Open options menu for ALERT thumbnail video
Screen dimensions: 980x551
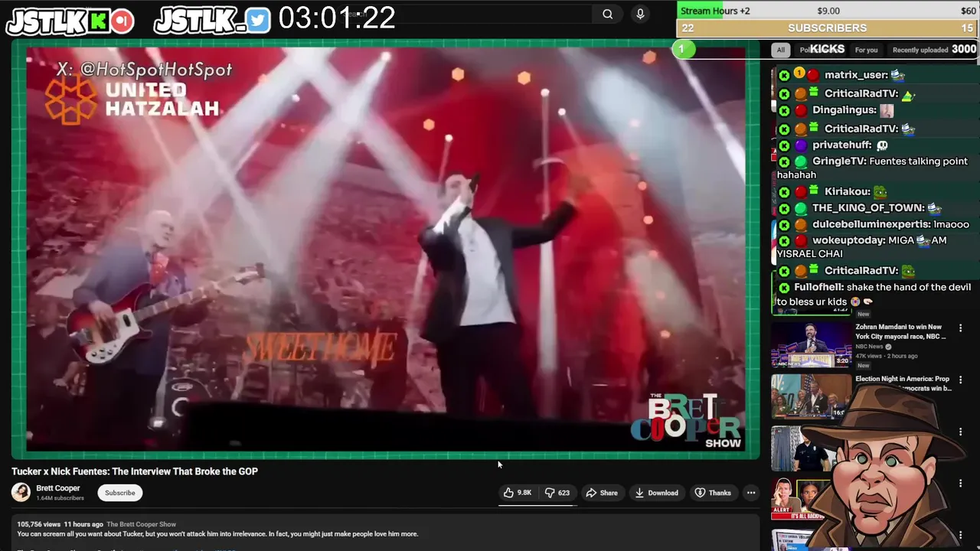pos(960,484)
